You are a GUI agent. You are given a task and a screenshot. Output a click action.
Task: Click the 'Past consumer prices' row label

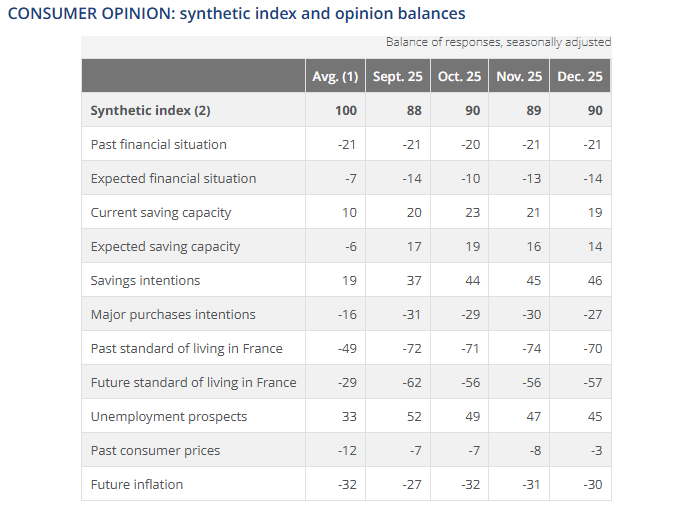154,450
